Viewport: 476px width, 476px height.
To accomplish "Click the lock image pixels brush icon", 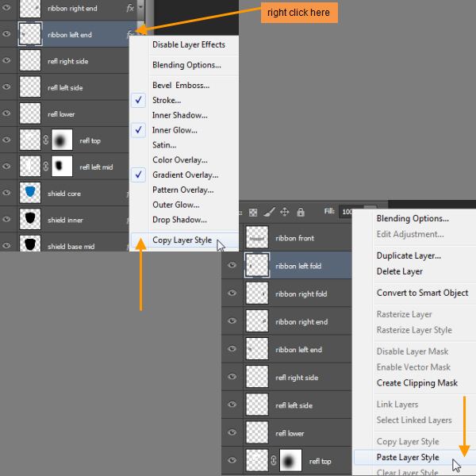I will click(x=269, y=213).
